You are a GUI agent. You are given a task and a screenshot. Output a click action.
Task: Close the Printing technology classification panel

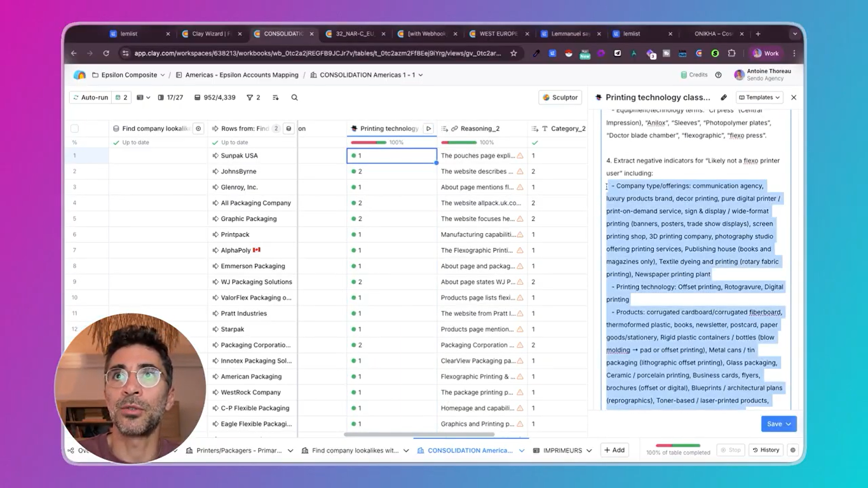tap(794, 98)
